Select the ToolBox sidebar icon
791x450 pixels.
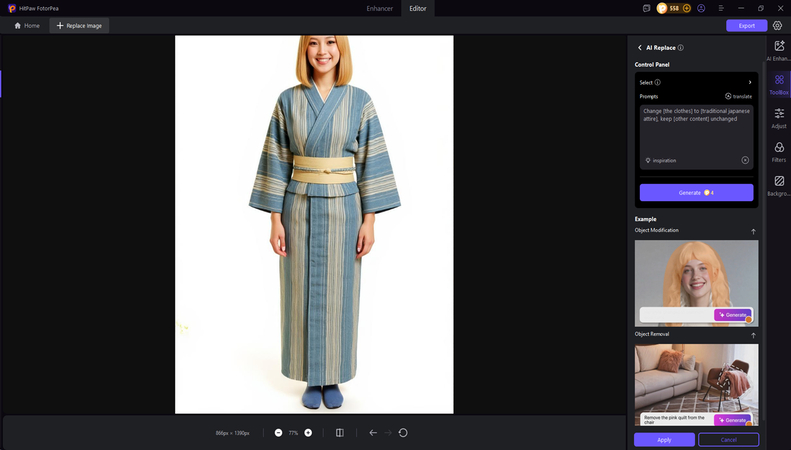779,83
